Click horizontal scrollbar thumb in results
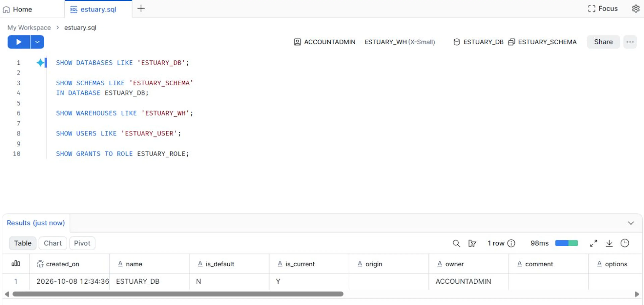Viewport: 644px width, 305px height. (x=178, y=294)
